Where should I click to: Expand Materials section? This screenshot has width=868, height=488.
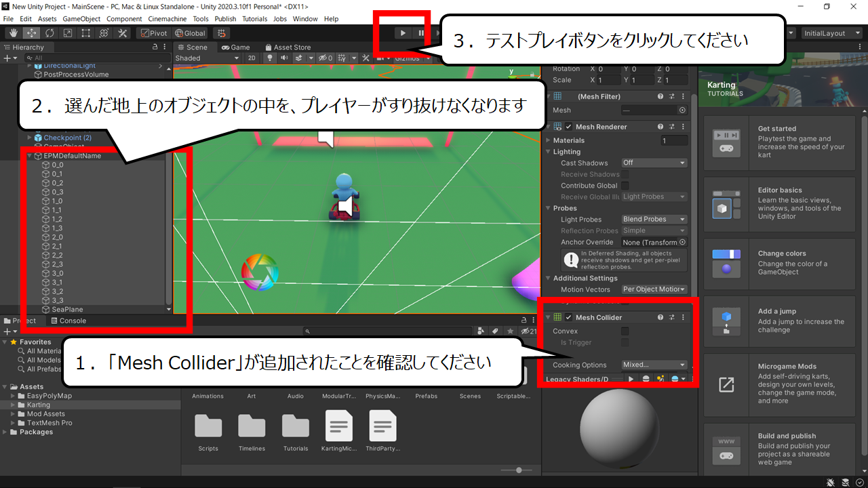tap(549, 140)
